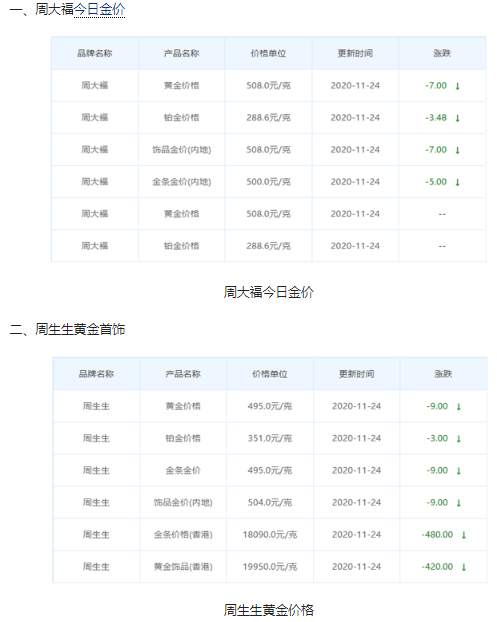The height and width of the screenshot is (622, 497).
Task: Click the -3.00 change value
Action: coord(437,438)
